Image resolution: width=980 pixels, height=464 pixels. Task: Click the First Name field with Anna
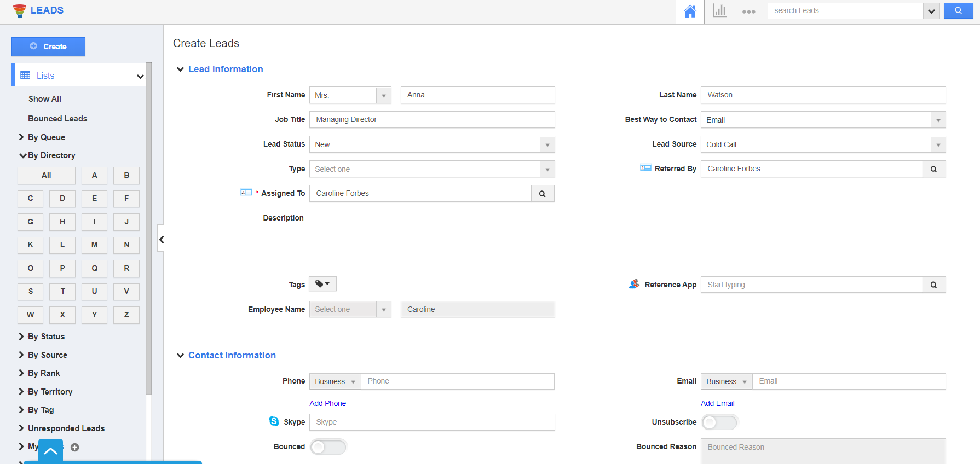coord(477,95)
